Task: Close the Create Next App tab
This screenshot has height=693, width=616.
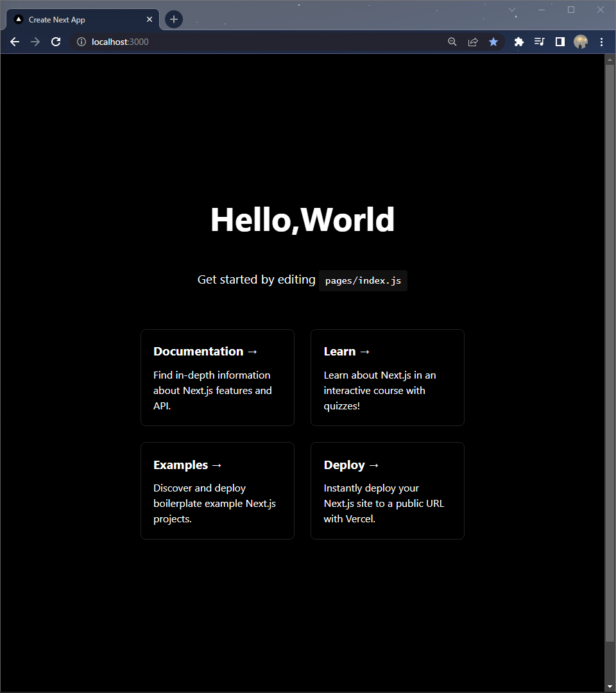Action: click(150, 20)
